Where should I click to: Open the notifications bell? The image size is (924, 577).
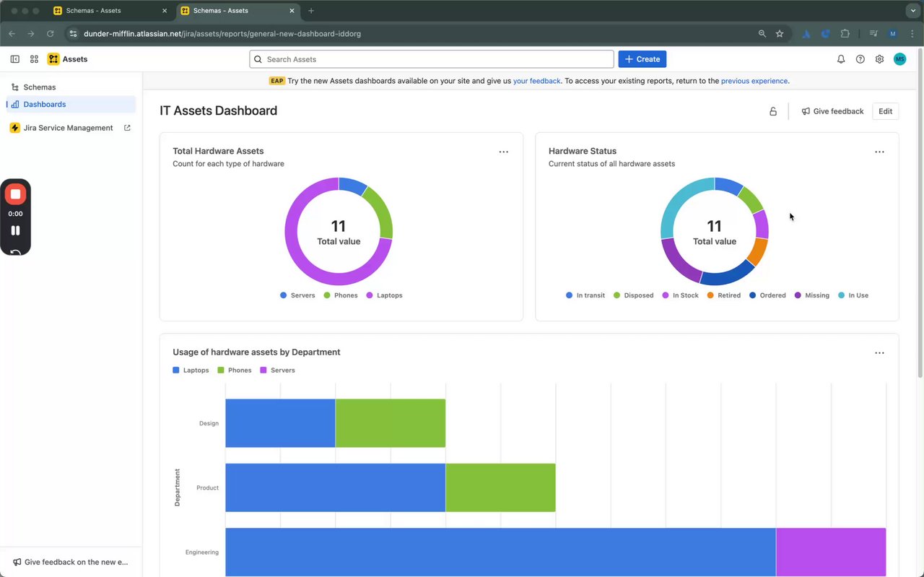pyautogui.click(x=841, y=59)
